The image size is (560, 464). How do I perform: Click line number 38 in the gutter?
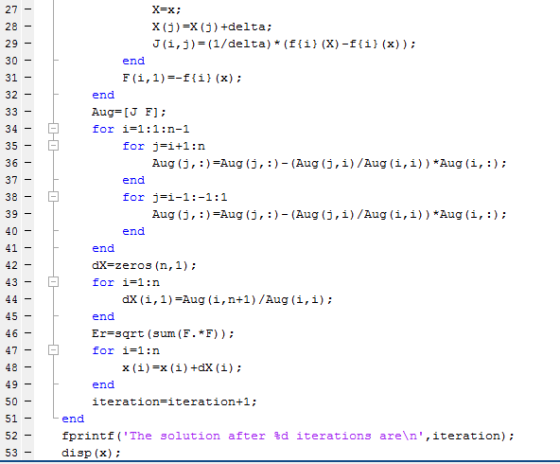[11, 197]
